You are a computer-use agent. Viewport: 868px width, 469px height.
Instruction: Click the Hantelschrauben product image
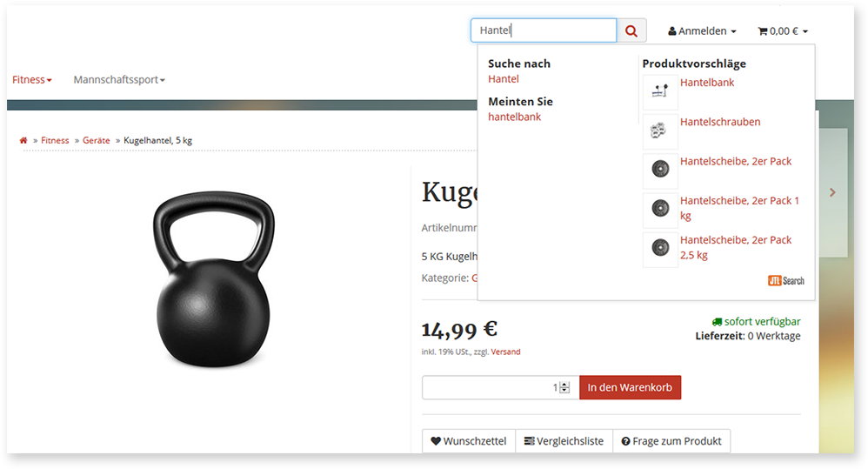(660, 131)
